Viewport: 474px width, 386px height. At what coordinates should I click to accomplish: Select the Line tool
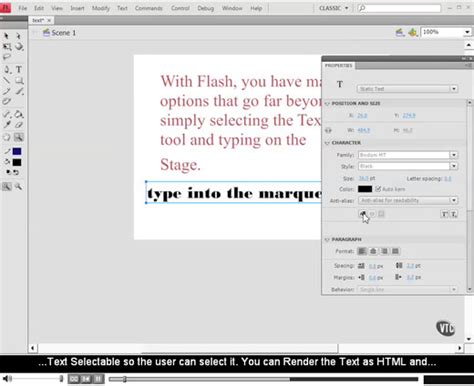[6, 80]
